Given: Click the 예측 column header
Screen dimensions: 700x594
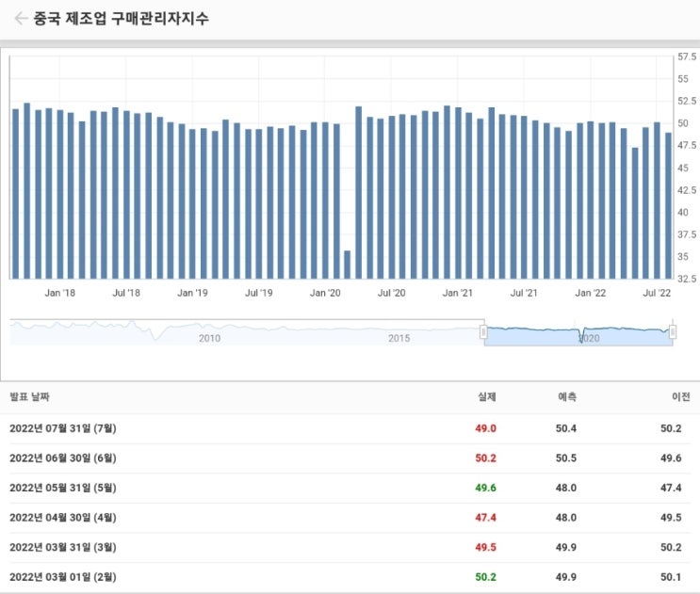Looking at the screenshot, I should 567,396.
